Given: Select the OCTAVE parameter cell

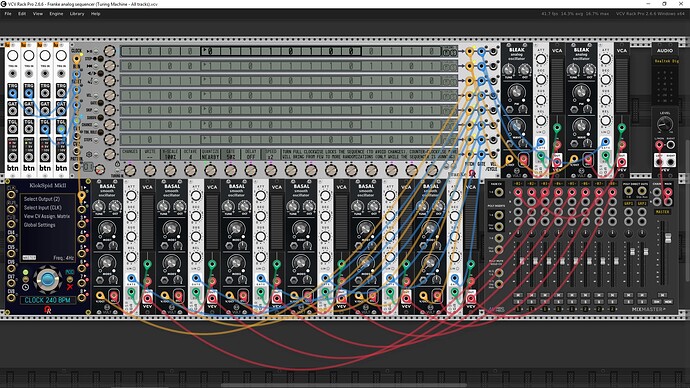Looking at the screenshot, I should pos(190,154).
